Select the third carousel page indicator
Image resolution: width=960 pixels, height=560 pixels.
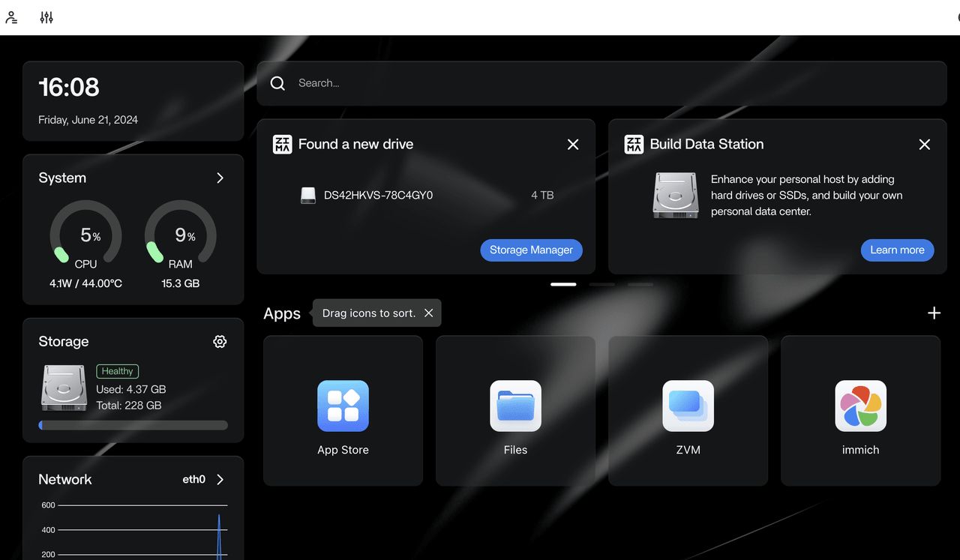coord(640,284)
